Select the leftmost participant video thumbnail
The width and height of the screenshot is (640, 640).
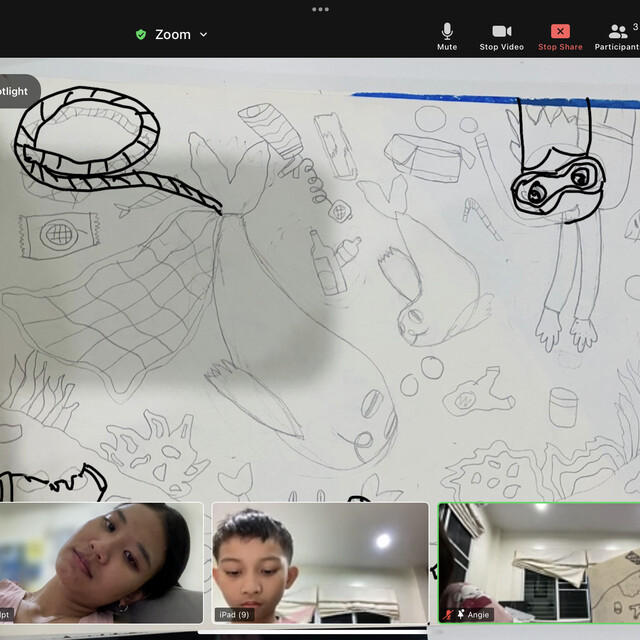(x=100, y=562)
